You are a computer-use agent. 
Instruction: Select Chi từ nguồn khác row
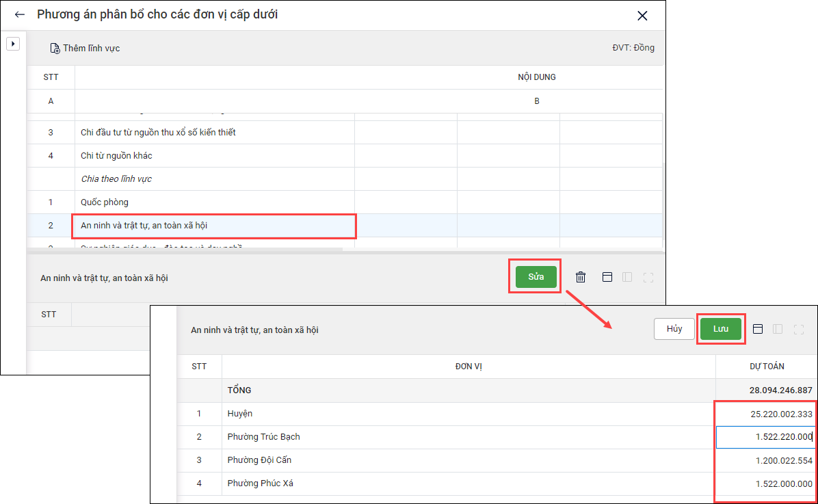pos(214,155)
